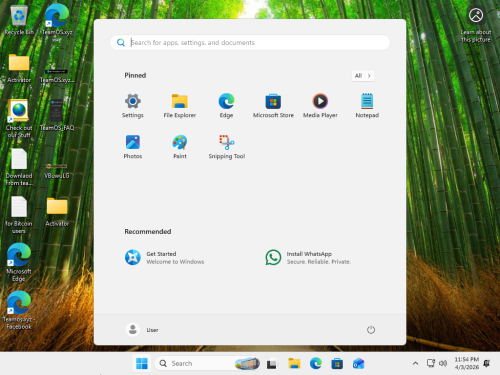Launch Edge from the taskbar
The height and width of the screenshot is (375, 500).
tap(315, 363)
